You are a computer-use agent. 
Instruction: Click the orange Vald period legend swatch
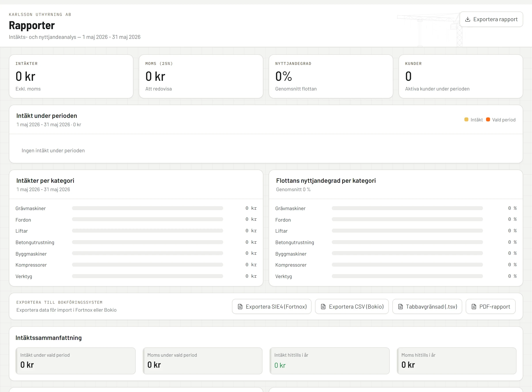point(488,120)
